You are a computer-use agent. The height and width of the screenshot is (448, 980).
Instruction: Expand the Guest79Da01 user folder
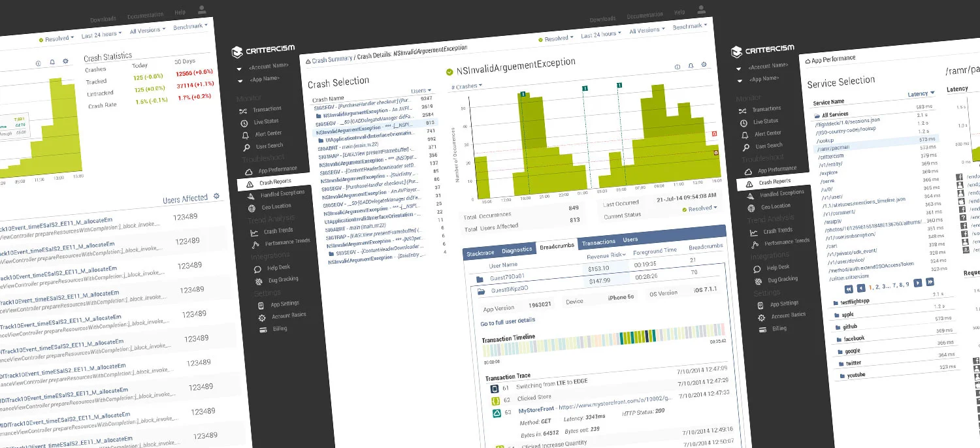(x=480, y=280)
